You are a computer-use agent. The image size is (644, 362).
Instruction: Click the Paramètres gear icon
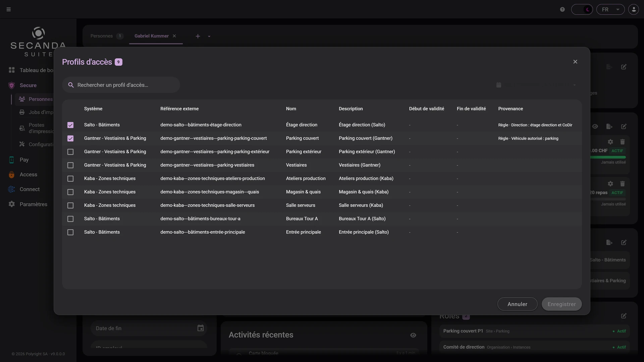(x=11, y=204)
